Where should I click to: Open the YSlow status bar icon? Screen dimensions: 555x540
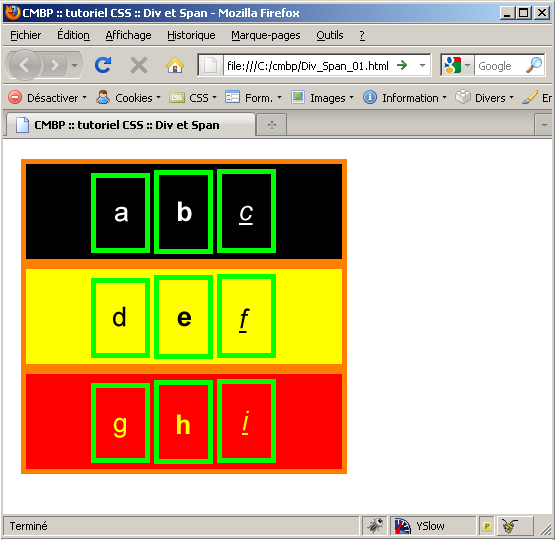pos(420,526)
